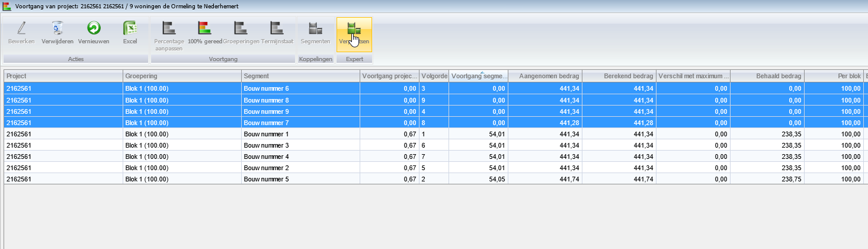The height and width of the screenshot is (249, 868).
Task: Export the table using the Excel icon
Action: point(130,28)
